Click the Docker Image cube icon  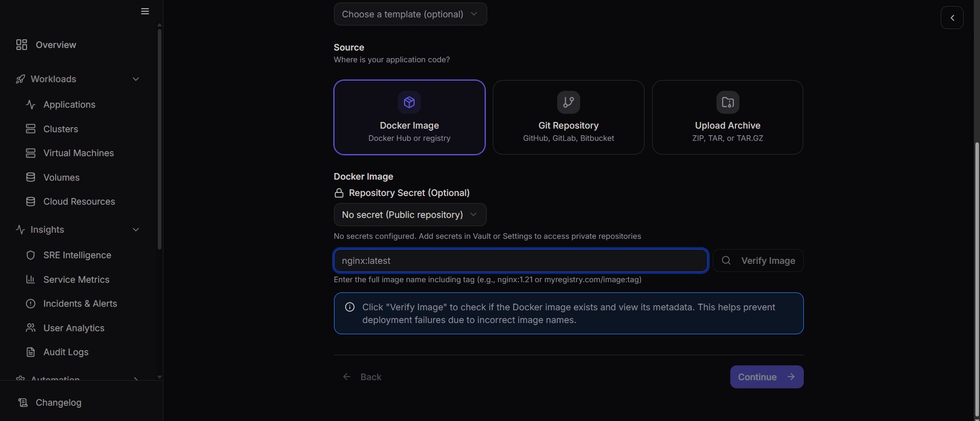coord(409,103)
